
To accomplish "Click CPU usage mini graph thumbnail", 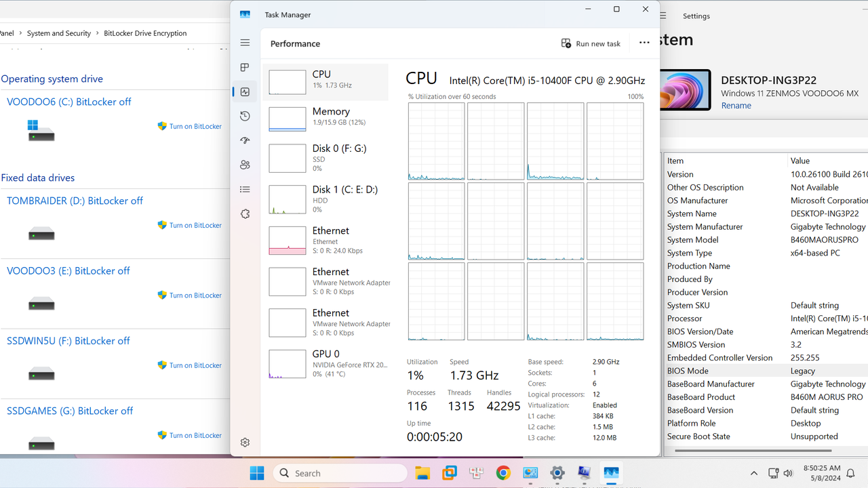I will point(288,82).
